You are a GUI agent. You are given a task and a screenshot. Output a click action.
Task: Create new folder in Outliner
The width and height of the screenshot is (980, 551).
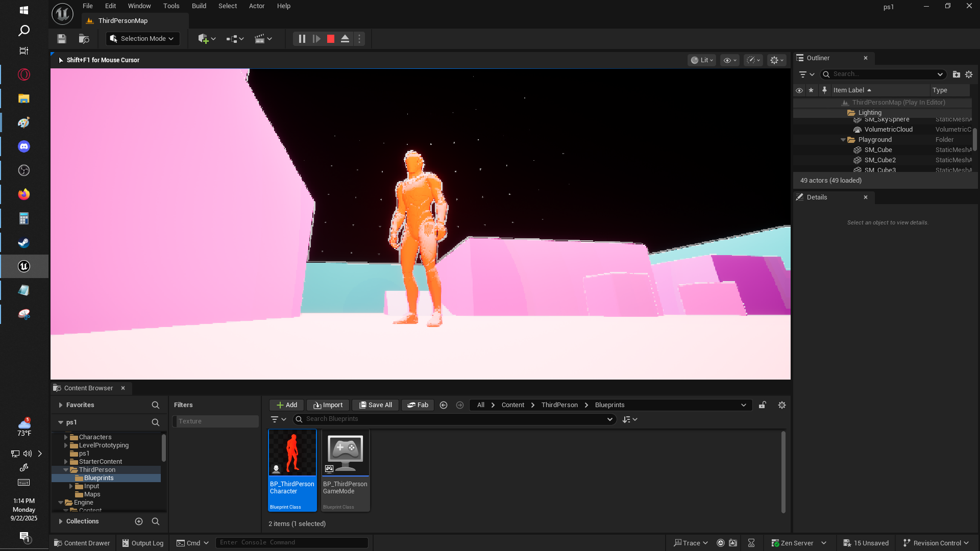click(957, 74)
